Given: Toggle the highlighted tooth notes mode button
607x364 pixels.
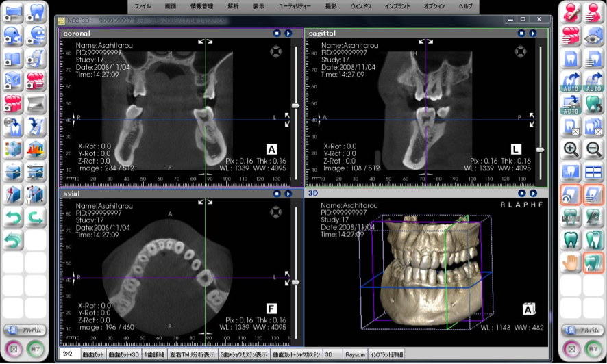Looking at the screenshot, I should point(593,195).
